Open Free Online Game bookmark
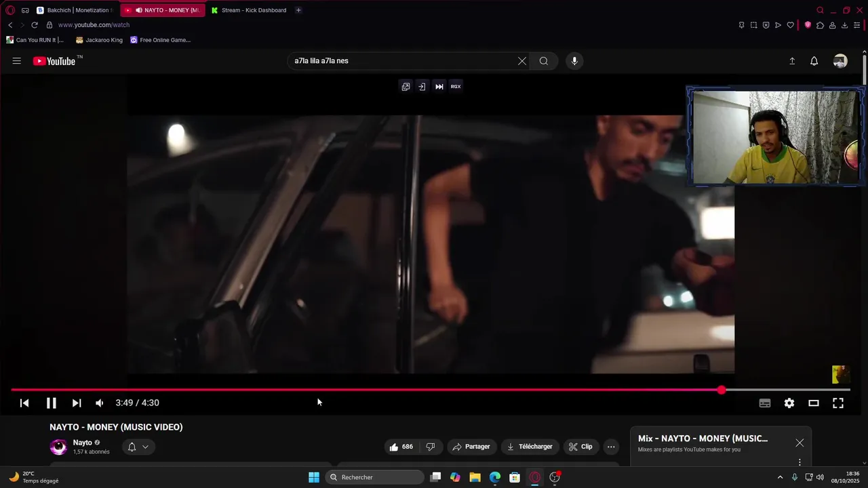This screenshot has width=868, height=488. pos(160,40)
